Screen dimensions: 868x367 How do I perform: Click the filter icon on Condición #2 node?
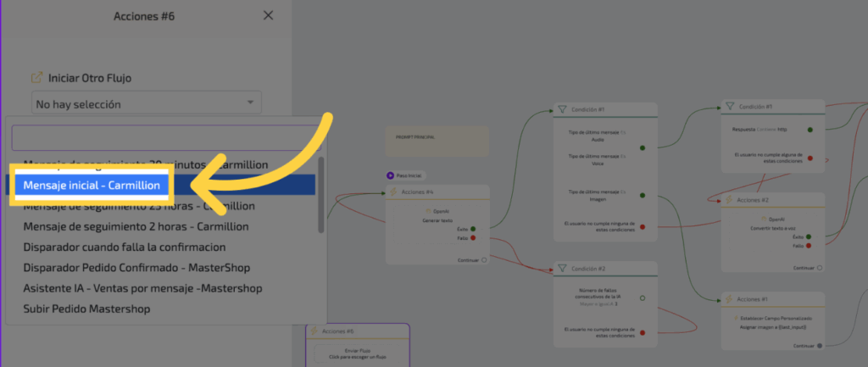[x=561, y=269]
